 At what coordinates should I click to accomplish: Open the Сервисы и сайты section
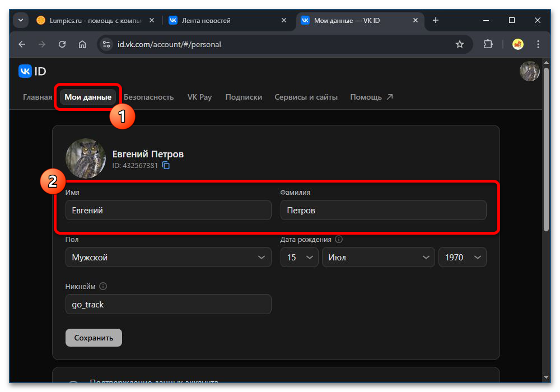coord(306,97)
